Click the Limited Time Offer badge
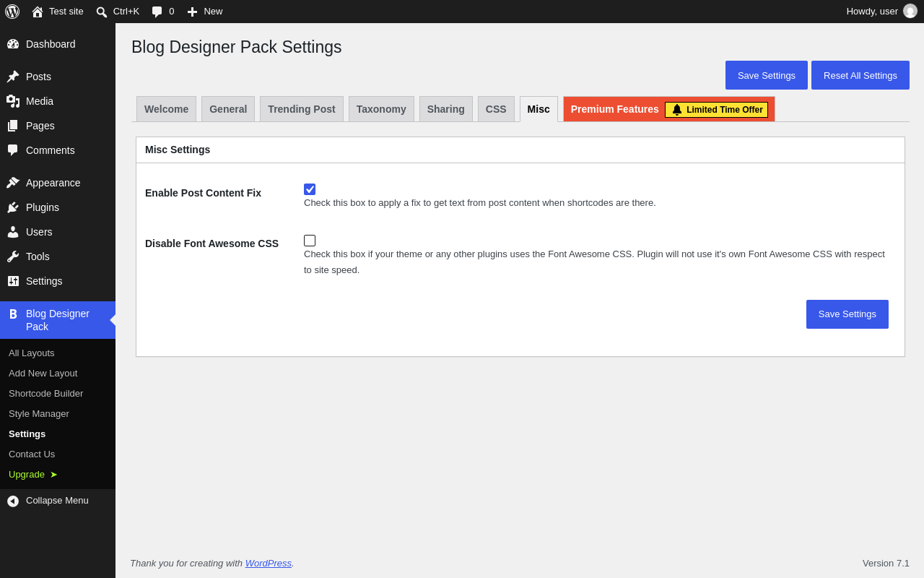 (x=717, y=110)
